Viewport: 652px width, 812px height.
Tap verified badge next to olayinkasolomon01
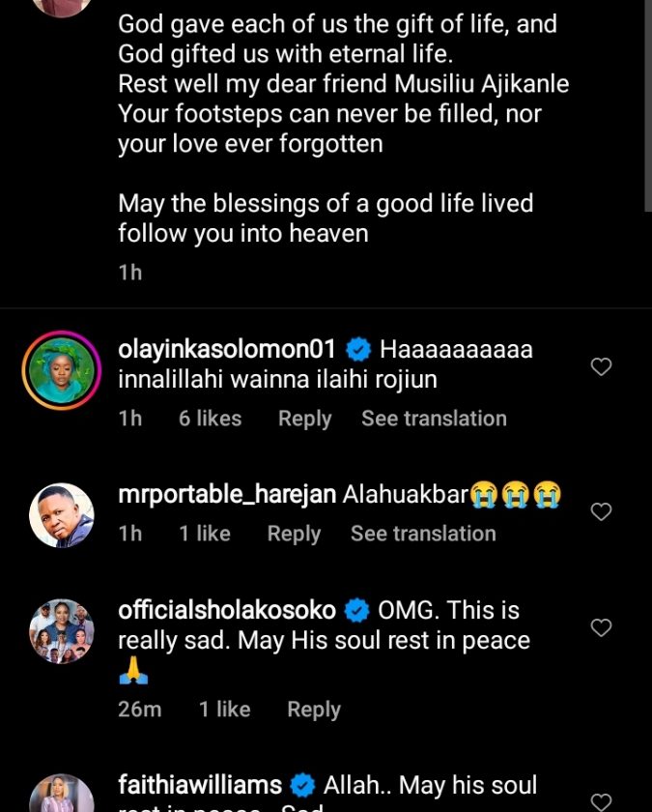[x=358, y=349]
